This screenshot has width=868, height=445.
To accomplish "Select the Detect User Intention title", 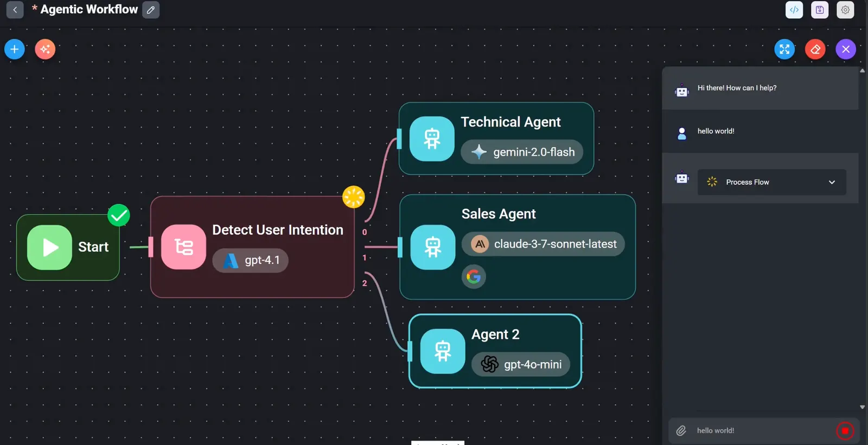I will [x=278, y=230].
